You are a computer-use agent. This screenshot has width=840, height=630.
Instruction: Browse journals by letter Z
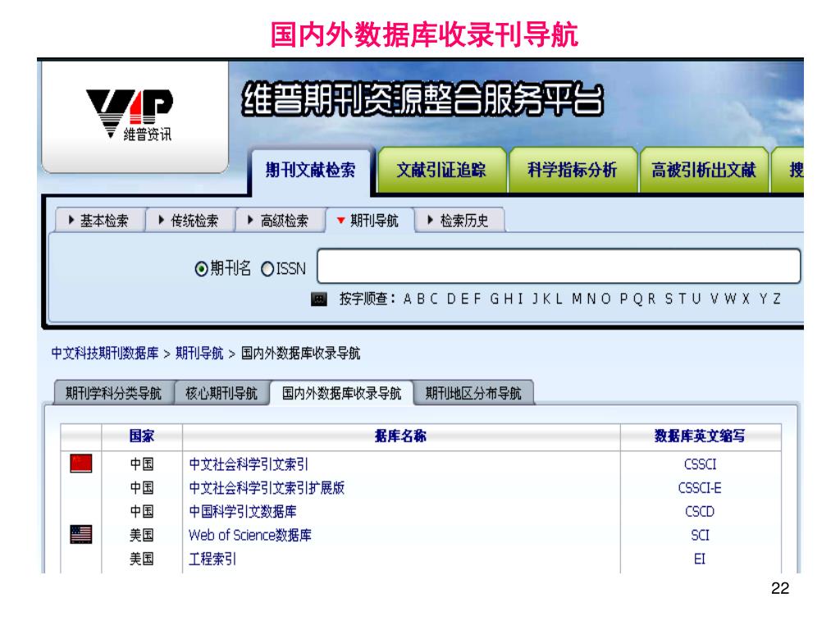click(777, 299)
